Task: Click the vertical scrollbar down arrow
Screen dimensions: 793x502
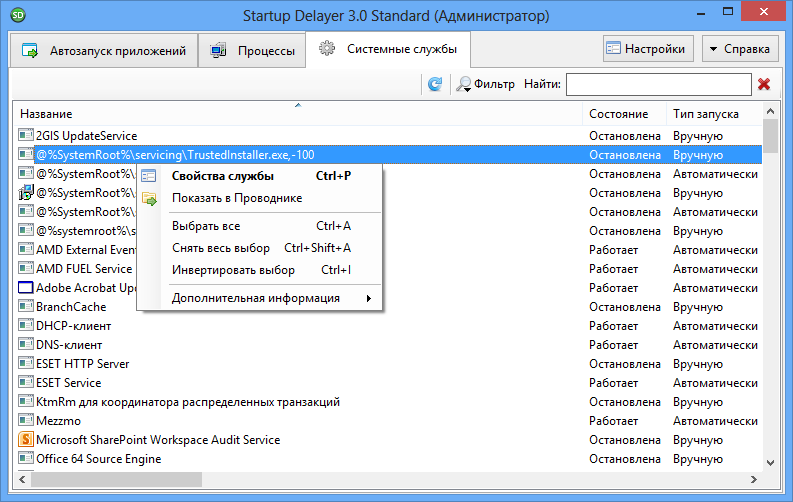Action: [771, 462]
